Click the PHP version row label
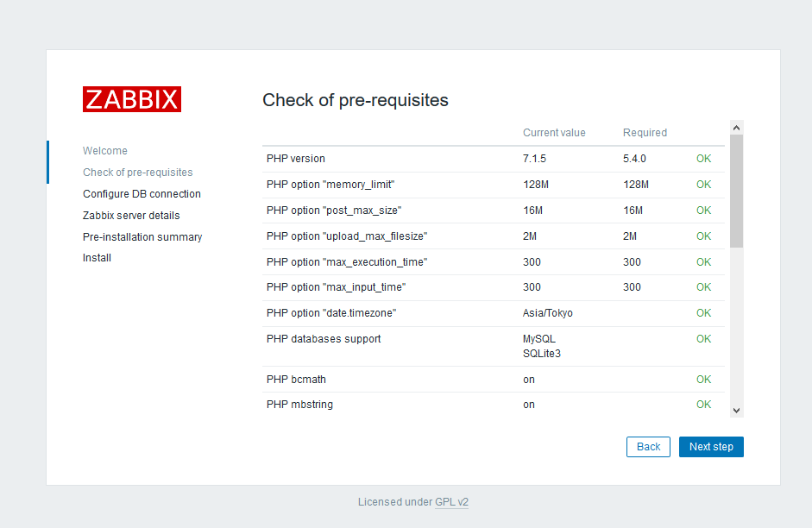Viewport: 812px width, 528px height. point(296,159)
